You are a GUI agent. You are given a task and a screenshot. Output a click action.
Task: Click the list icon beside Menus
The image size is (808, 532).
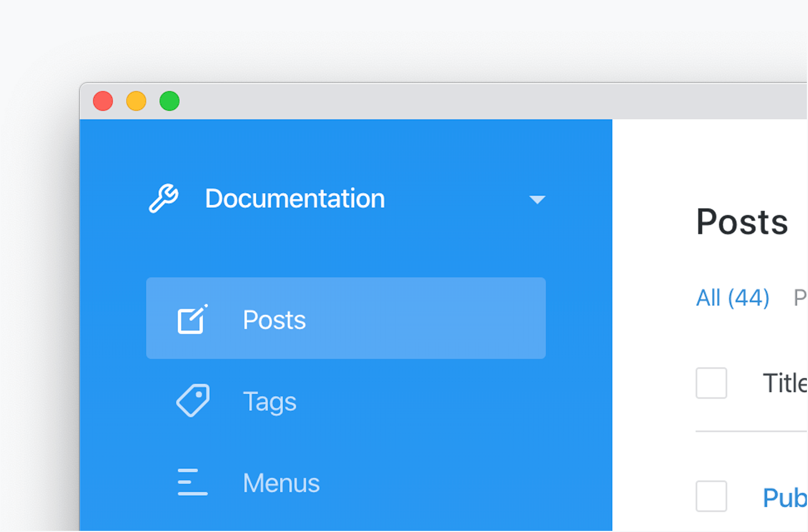click(x=191, y=482)
